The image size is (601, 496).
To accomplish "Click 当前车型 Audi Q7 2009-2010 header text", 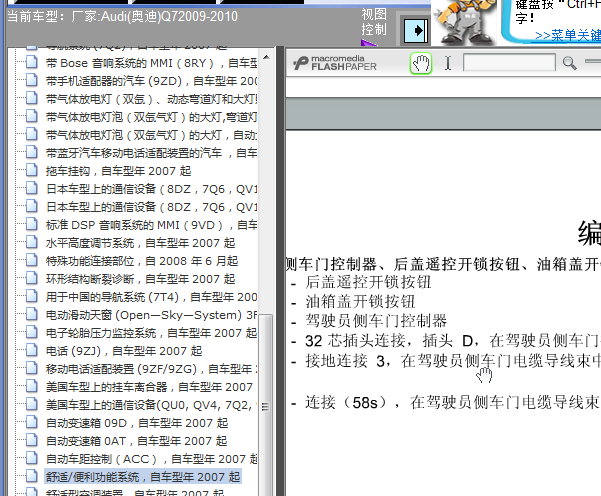I will [123, 16].
